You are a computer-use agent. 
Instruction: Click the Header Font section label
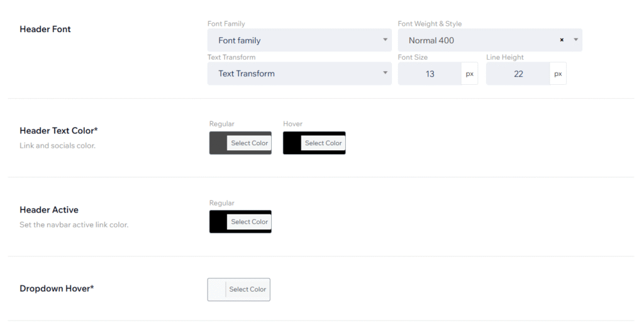[x=45, y=29]
